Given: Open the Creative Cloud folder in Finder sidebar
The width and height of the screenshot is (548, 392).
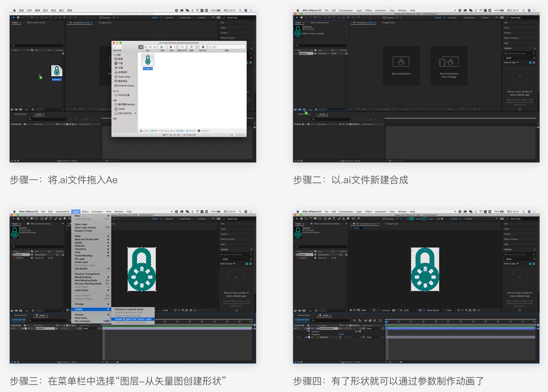Looking at the screenshot, I should coord(126,85).
